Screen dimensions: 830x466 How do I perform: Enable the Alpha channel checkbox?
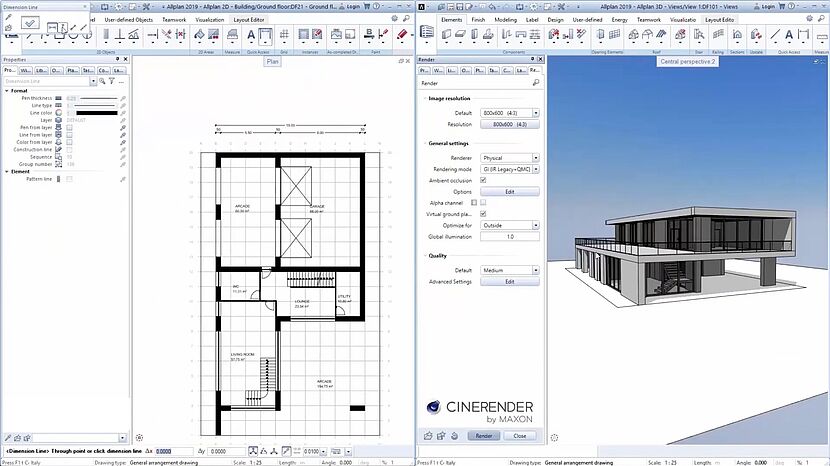[x=484, y=202]
